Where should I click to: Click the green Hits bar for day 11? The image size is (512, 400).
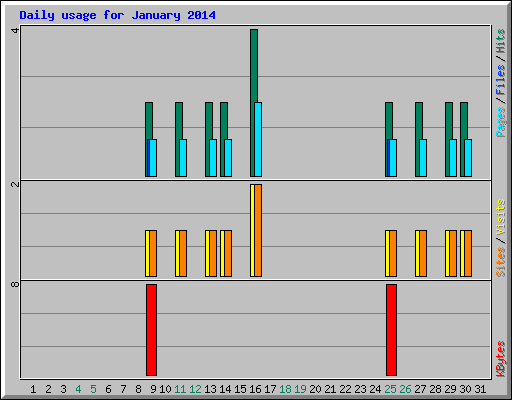[x=179, y=121]
